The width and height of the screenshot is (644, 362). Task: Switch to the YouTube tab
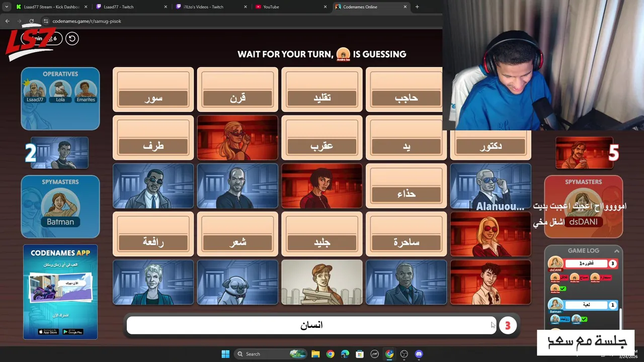[291, 7]
